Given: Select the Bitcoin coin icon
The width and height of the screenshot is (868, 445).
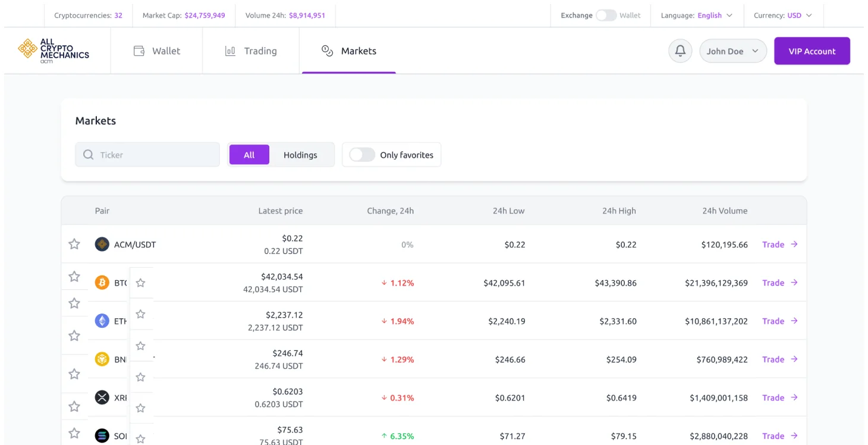Looking at the screenshot, I should click(x=102, y=283).
